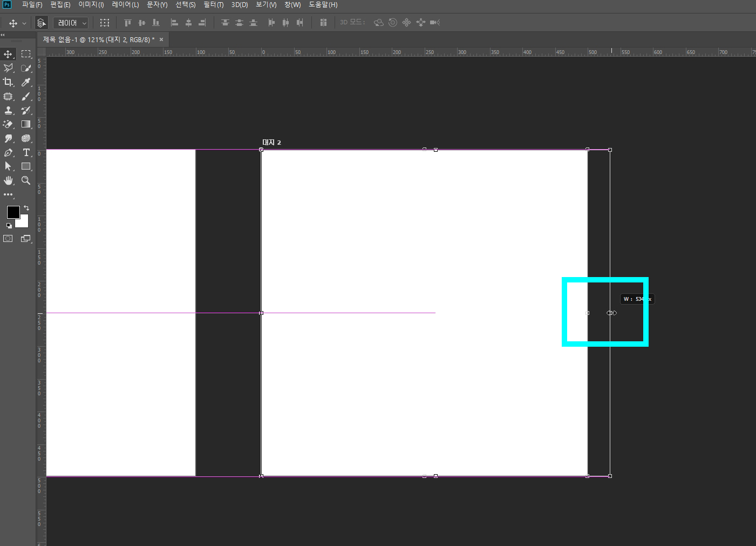Select the Eyedropper tool
This screenshot has height=546, width=756.
[26, 82]
